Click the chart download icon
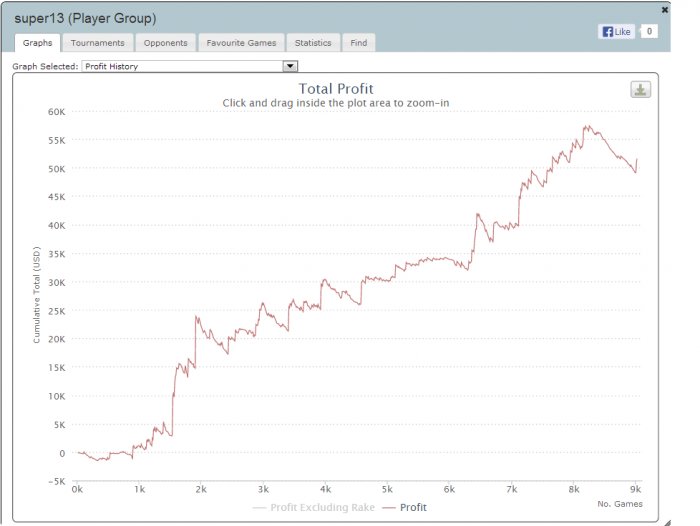 tap(640, 90)
